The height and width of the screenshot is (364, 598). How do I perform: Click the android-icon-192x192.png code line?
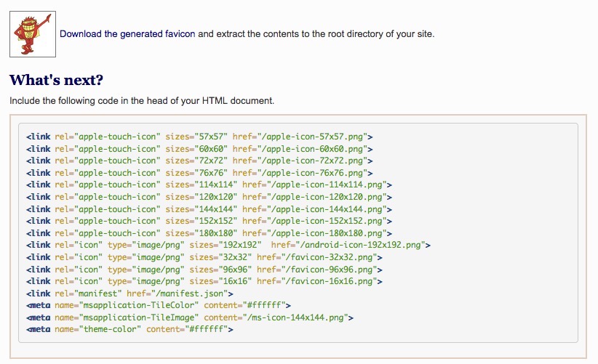tap(228, 245)
